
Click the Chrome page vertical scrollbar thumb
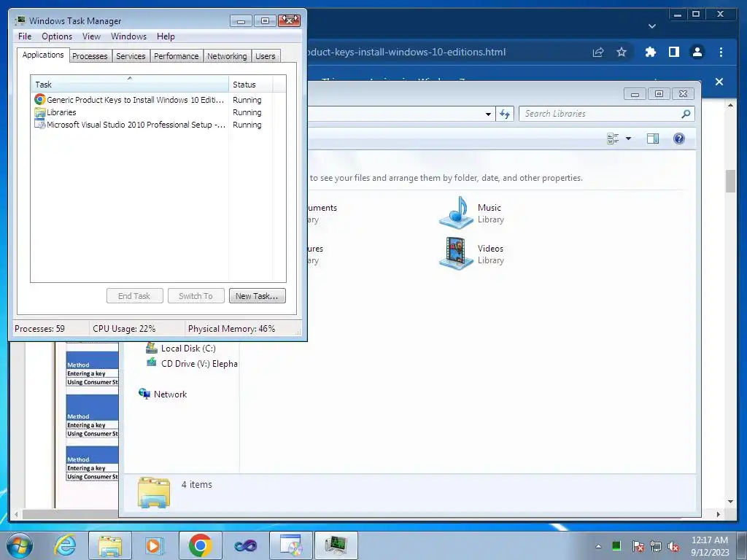pyautogui.click(x=730, y=181)
